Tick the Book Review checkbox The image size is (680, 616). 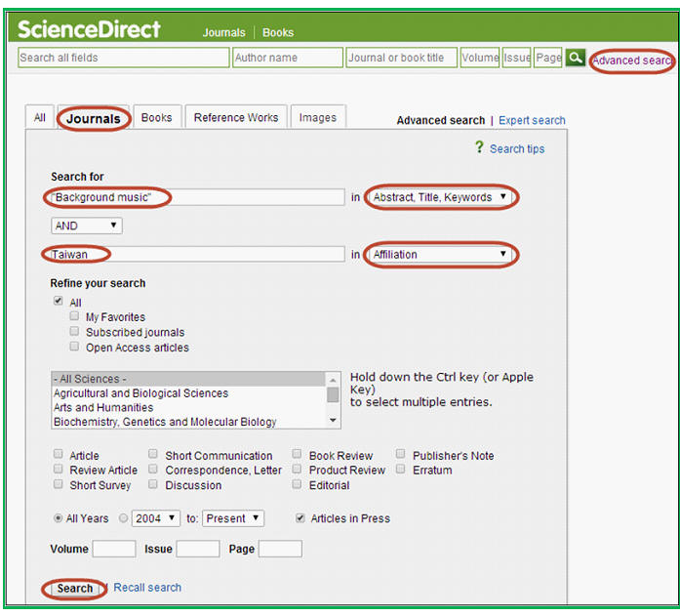click(x=297, y=454)
